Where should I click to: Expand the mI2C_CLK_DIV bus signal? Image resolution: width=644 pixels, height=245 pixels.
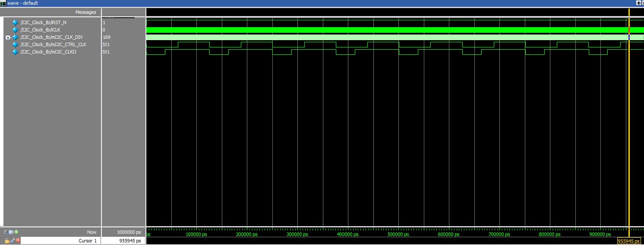coord(8,38)
